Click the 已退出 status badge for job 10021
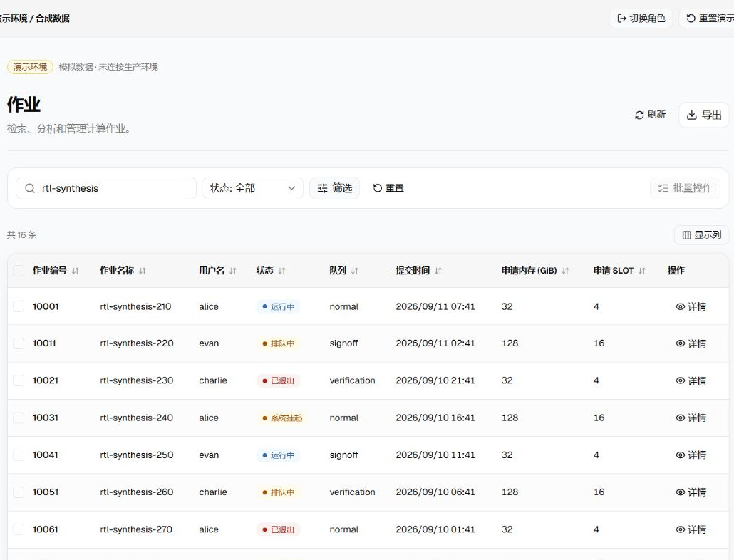Screen dimensions: 734x560 (x=278, y=380)
